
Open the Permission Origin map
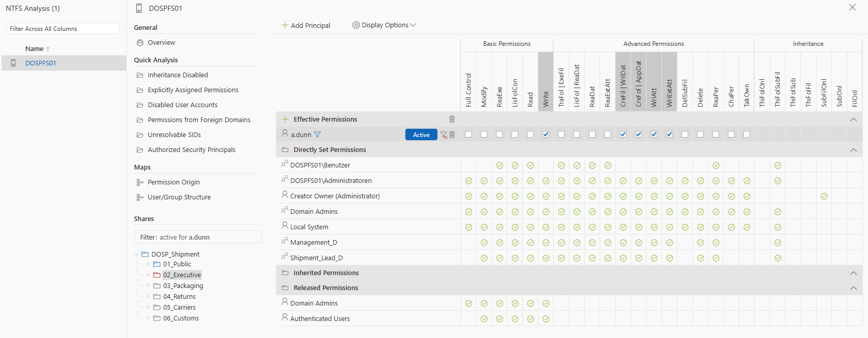(174, 182)
